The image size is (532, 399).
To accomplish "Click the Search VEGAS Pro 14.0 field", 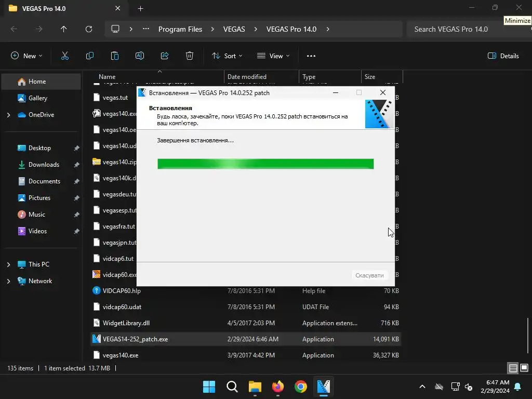I will 468,29.
